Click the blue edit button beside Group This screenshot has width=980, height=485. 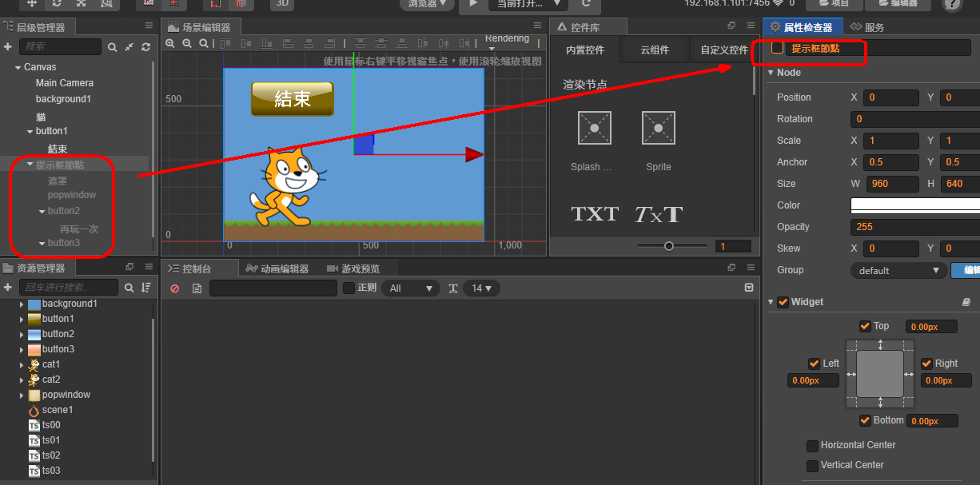(966, 270)
